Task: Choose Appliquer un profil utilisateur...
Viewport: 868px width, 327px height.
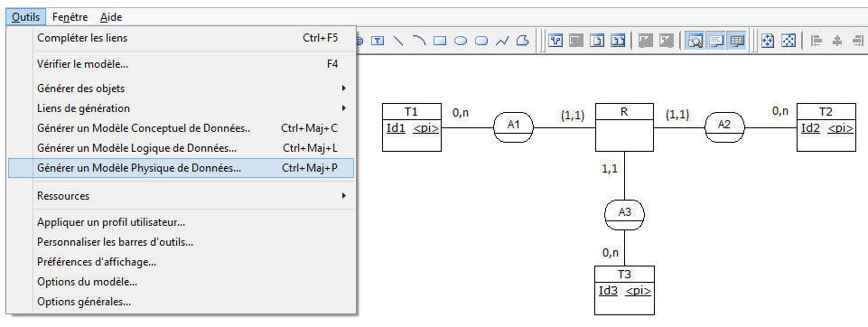Action: tap(181, 222)
